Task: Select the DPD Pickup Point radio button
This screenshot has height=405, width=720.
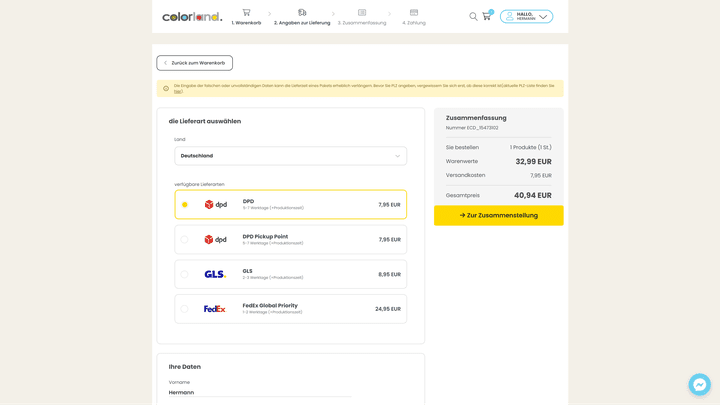Action: (x=185, y=240)
